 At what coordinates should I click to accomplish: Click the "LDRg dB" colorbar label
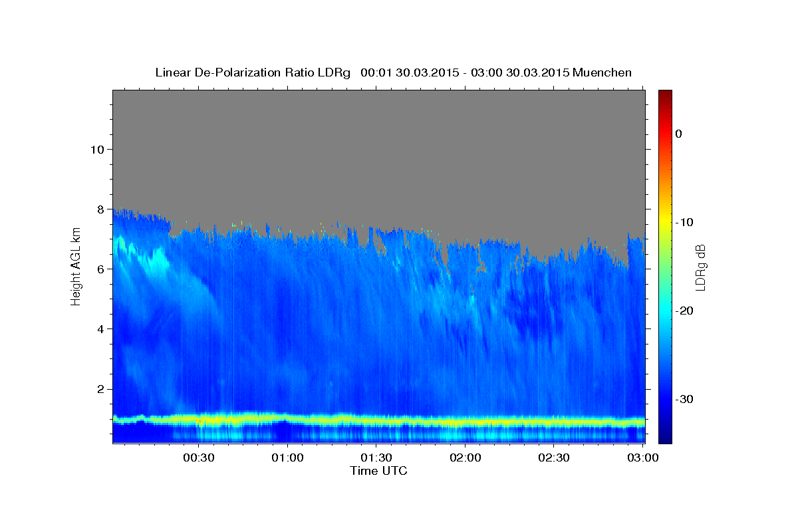(700, 267)
